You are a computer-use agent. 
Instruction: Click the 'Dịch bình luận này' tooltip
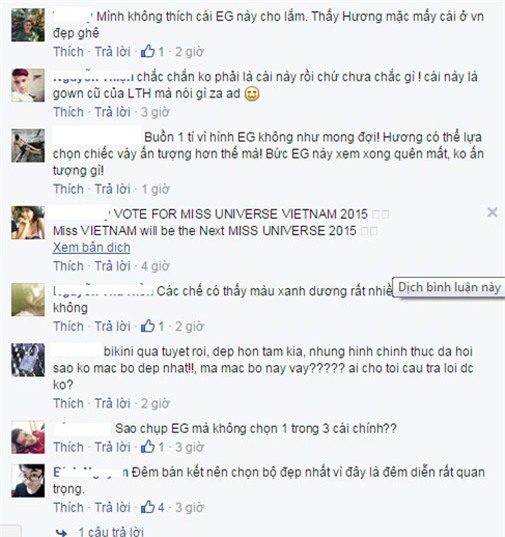[x=449, y=287]
